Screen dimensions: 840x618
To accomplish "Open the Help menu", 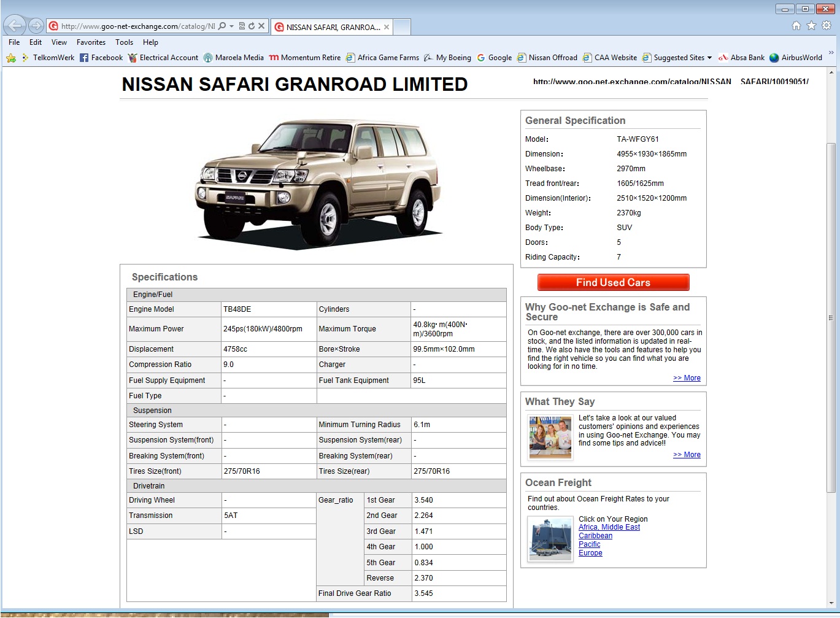I will click(x=150, y=42).
